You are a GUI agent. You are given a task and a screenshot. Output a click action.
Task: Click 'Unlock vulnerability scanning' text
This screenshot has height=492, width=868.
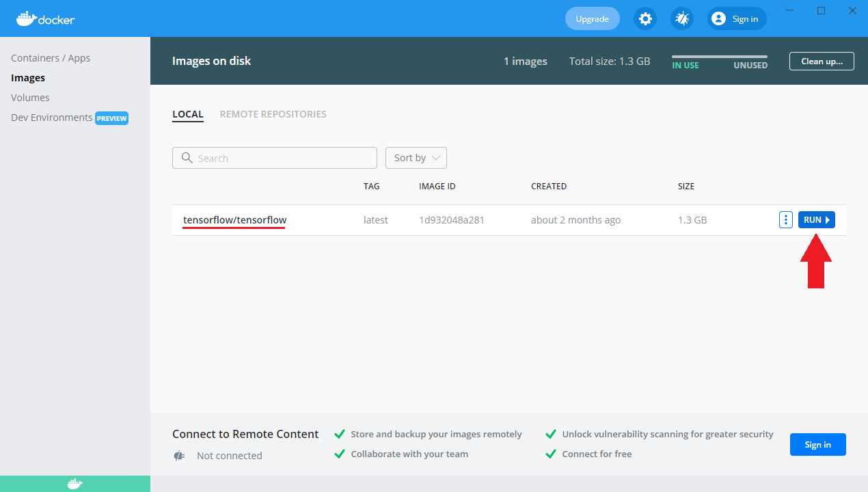(668, 434)
